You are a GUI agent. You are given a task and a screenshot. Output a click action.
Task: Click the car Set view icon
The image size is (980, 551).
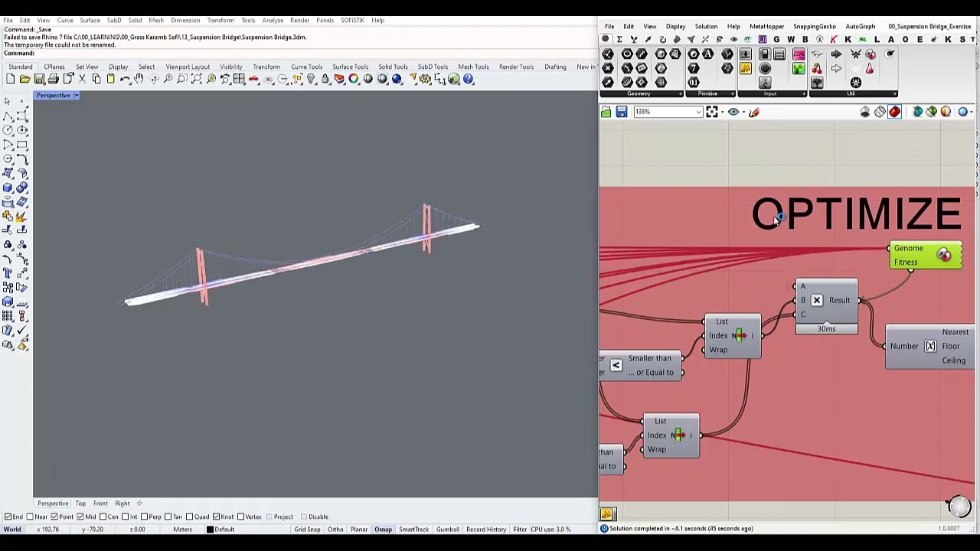(x=253, y=79)
